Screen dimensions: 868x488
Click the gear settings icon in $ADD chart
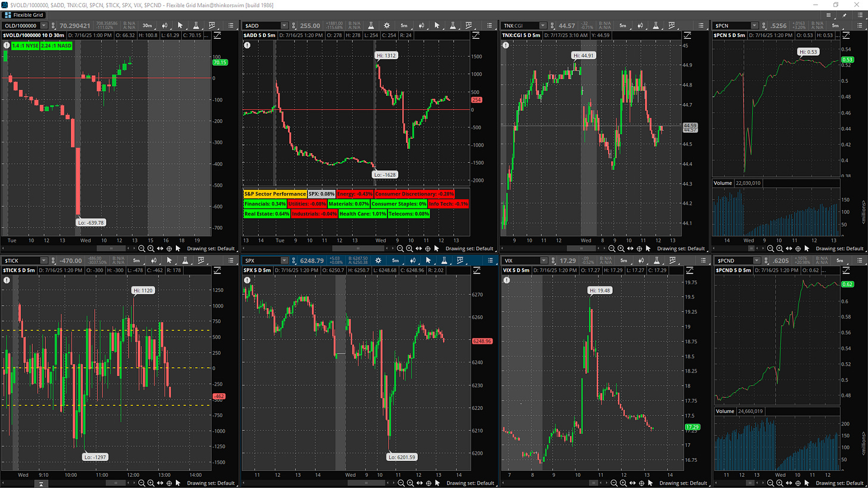386,26
